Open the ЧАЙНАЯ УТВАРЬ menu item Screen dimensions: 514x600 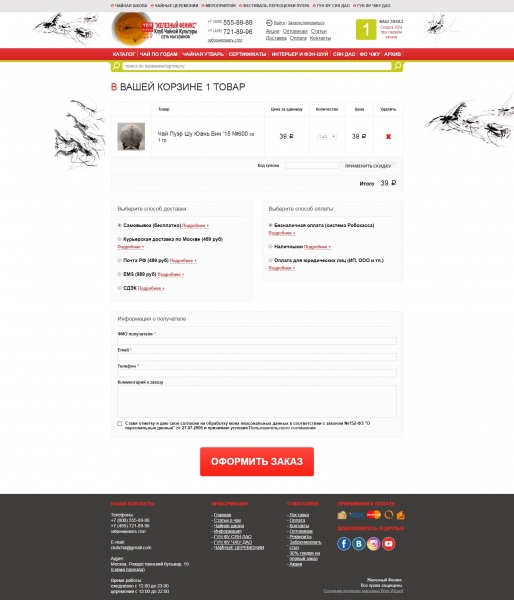[203, 54]
